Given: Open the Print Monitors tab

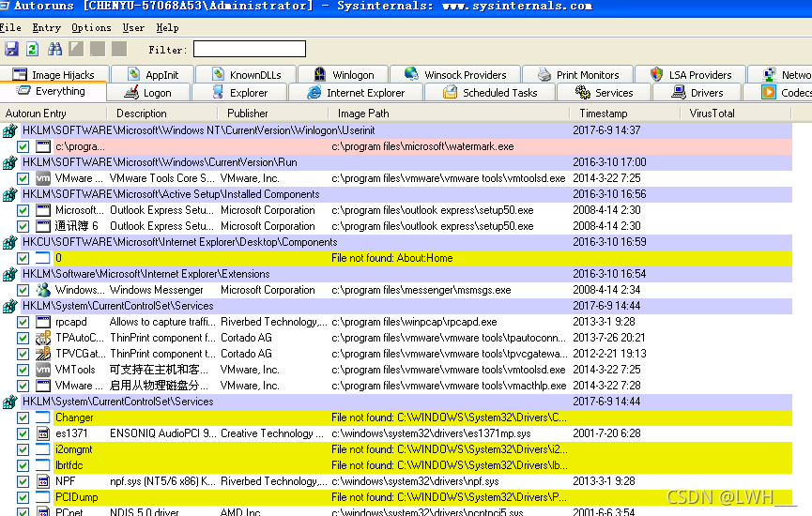Looking at the screenshot, I should [578, 74].
